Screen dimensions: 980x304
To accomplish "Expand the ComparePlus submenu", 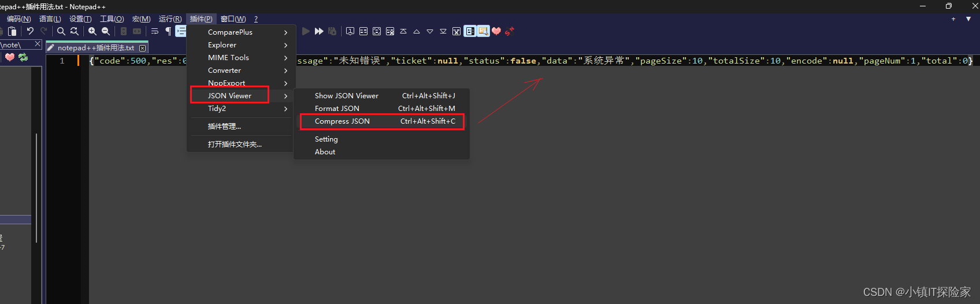I will (x=242, y=32).
